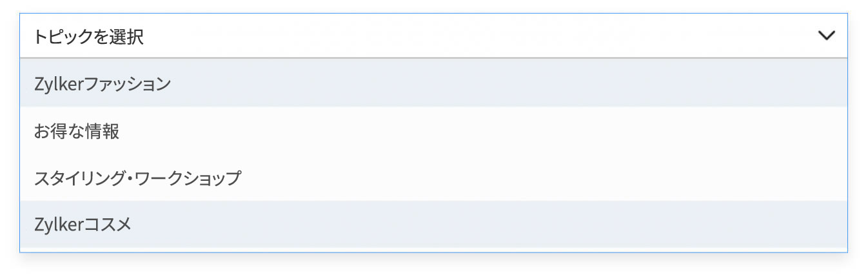Choose the first topic Zylkerファッション
The image size is (868, 279).
103,83
